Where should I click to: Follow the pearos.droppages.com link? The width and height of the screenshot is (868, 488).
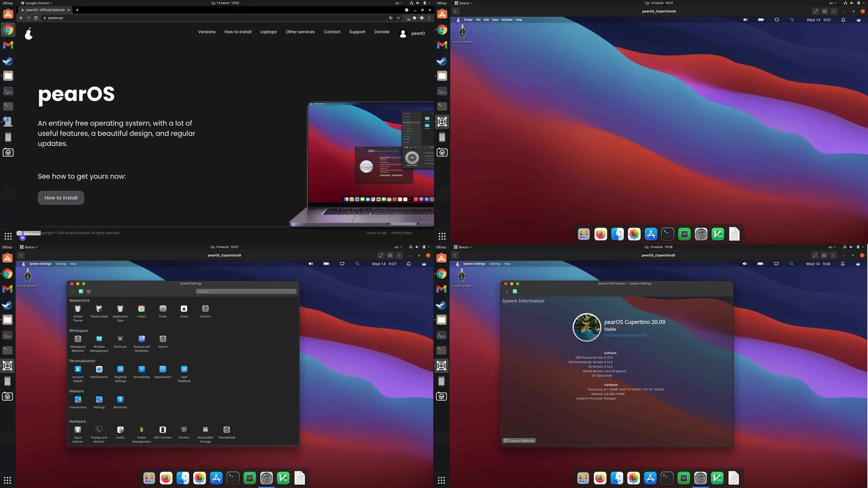[x=625, y=335]
